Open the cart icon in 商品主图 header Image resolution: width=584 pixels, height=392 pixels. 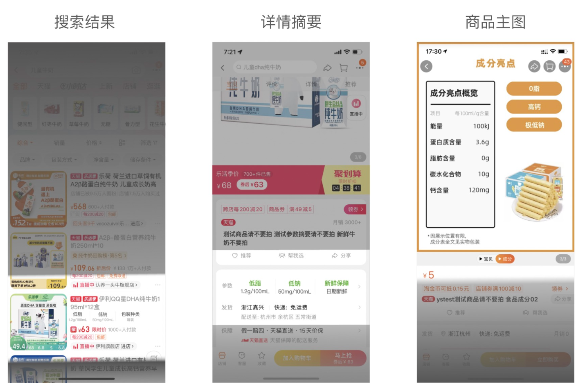pos(549,66)
